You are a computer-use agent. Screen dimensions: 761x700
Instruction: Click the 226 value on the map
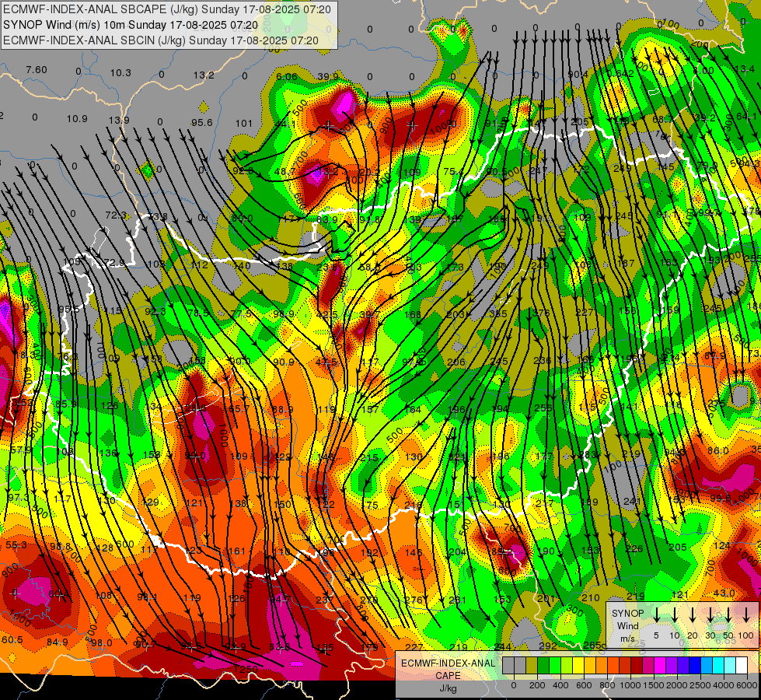(634, 549)
